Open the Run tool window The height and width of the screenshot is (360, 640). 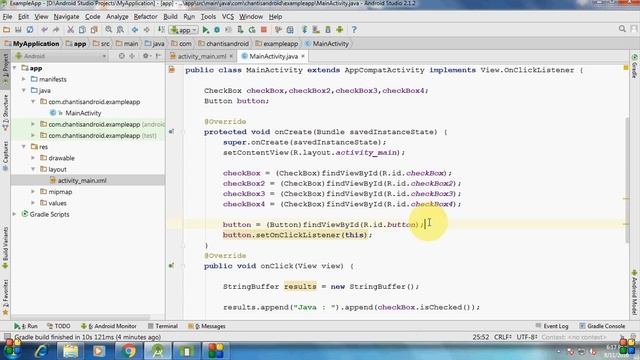[x=25, y=326]
